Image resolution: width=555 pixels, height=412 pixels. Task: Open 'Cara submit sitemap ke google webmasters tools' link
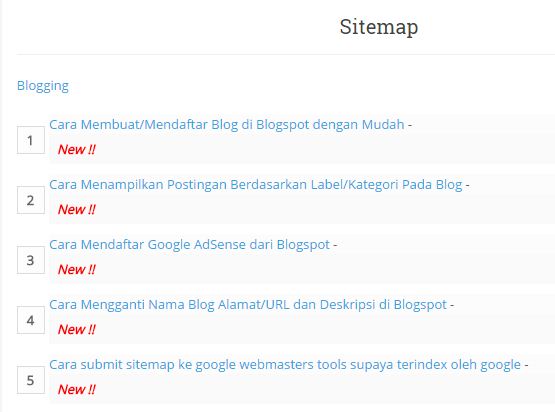click(285, 365)
